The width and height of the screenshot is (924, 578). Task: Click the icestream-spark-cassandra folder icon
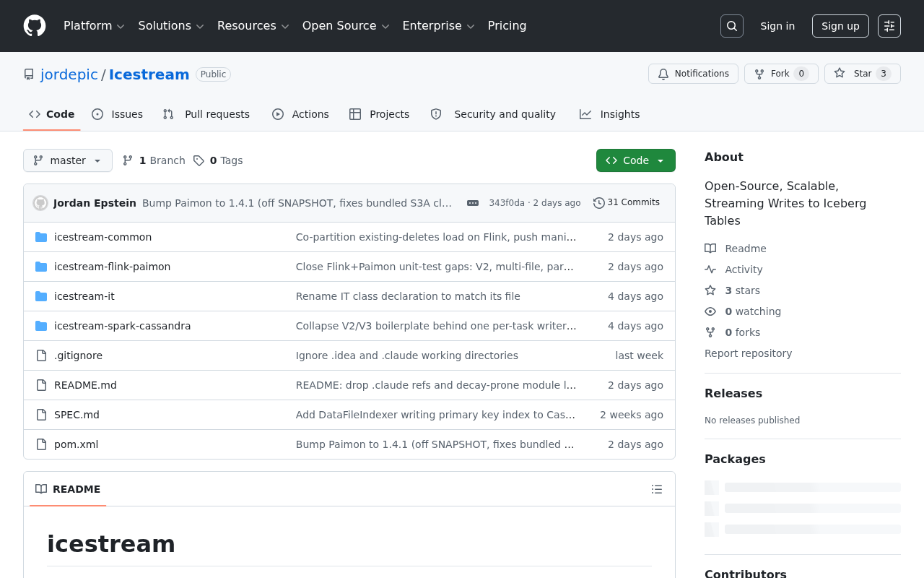tap(41, 326)
